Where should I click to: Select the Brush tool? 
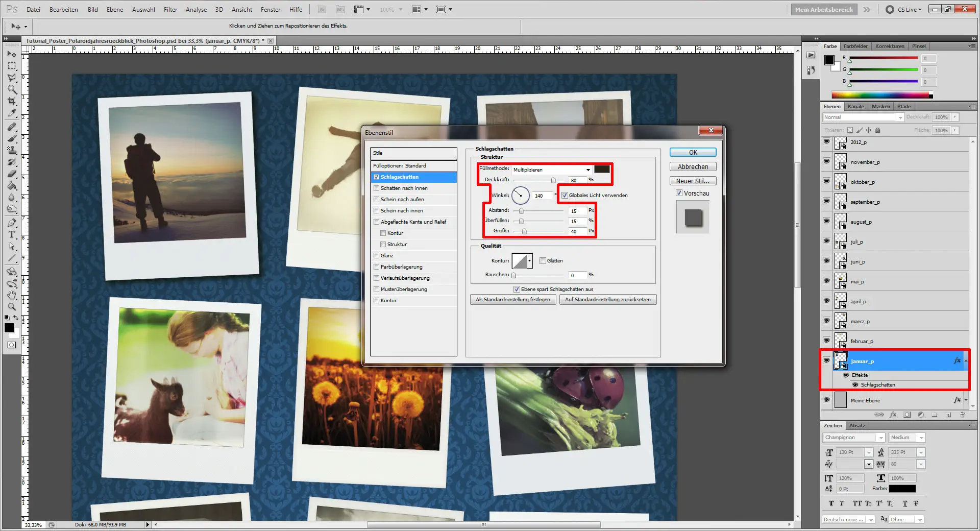[x=11, y=137]
